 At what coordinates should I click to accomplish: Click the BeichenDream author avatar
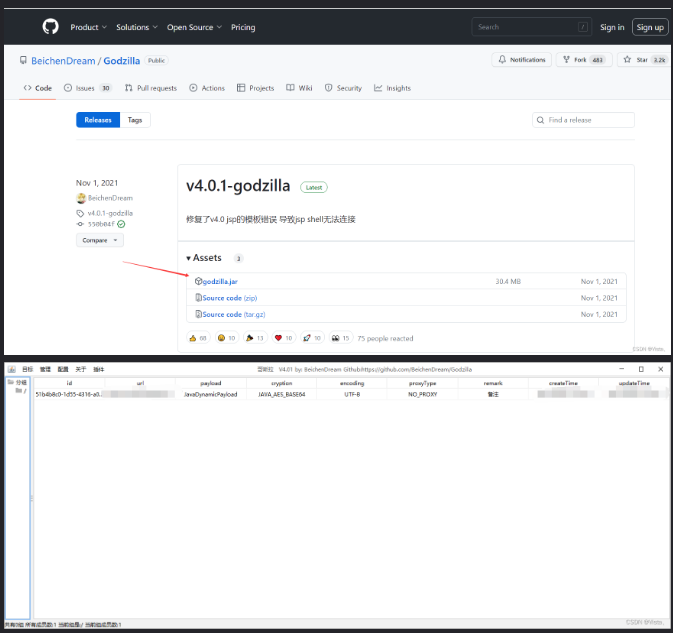(x=81, y=198)
